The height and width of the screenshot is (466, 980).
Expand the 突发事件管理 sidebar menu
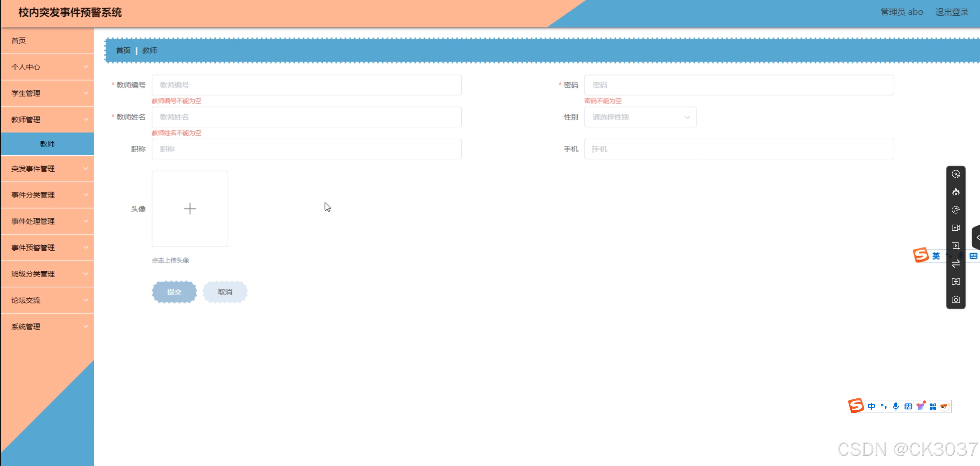tap(47, 169)
